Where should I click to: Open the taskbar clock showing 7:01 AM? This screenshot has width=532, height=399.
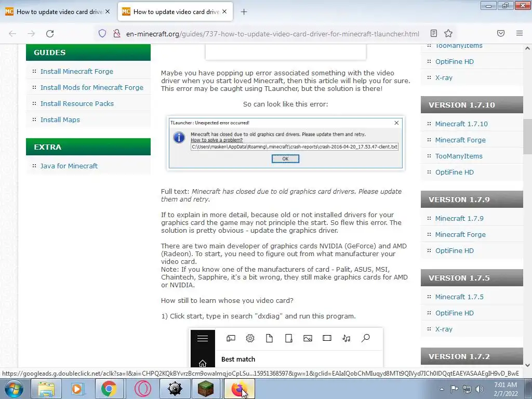[506, 389]
